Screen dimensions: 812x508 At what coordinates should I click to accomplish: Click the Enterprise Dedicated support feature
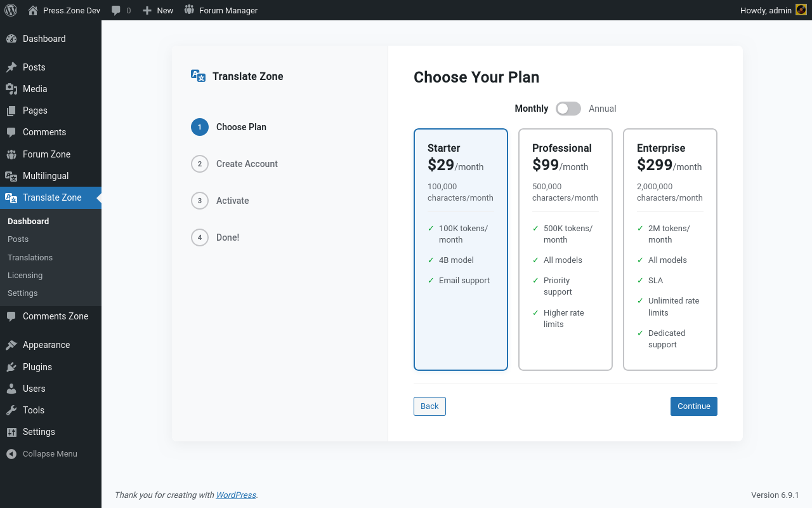[667, 339]
